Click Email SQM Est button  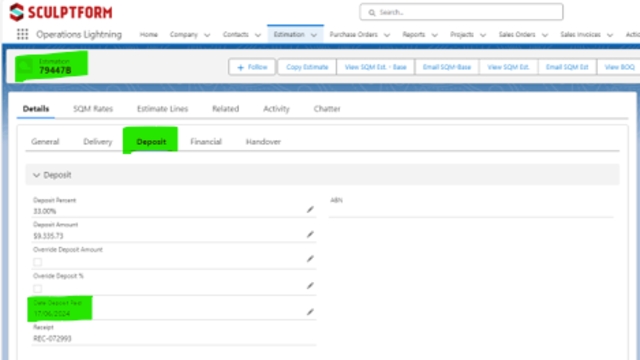point(567,67)
